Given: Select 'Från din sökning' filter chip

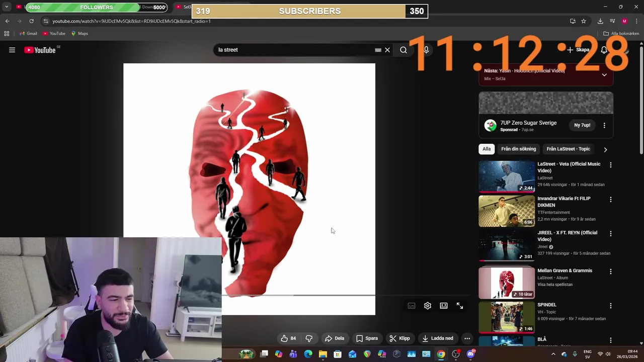Looking at the screenshot, I should (x=518, y=149).
